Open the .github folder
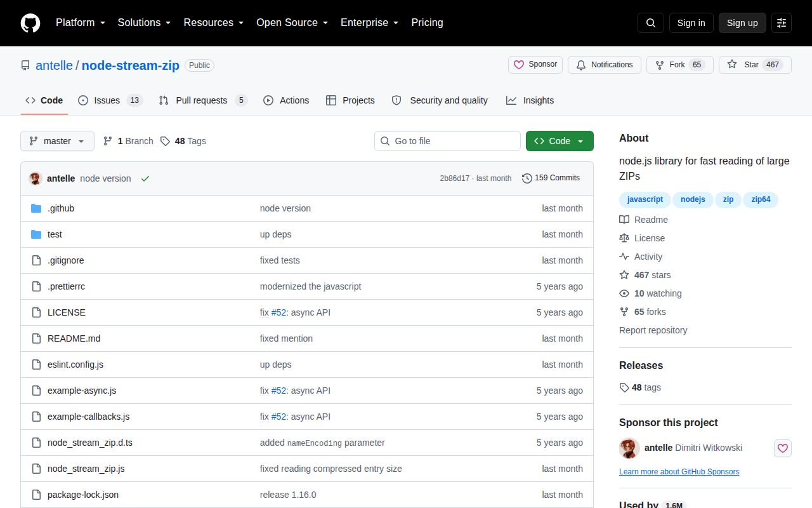Screen dimensions: 812x508 coord(61,208)
